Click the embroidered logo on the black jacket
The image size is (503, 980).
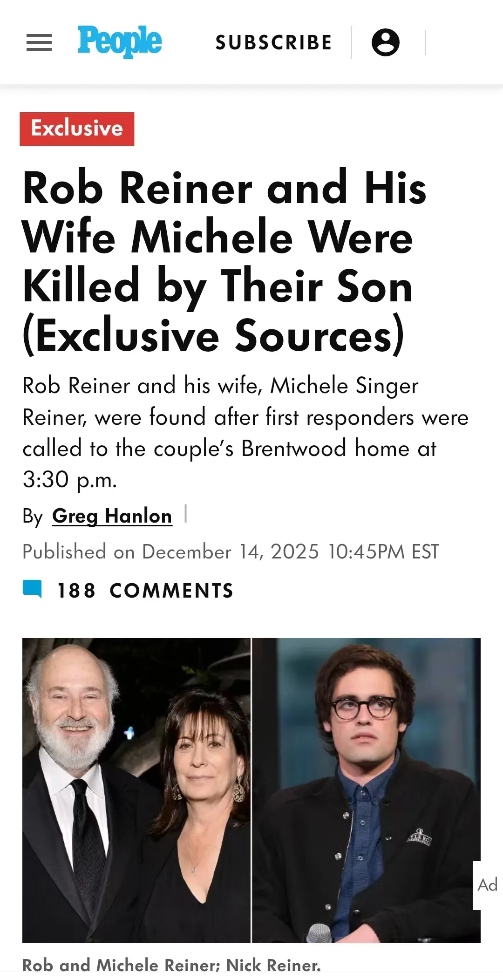[420, 838]
